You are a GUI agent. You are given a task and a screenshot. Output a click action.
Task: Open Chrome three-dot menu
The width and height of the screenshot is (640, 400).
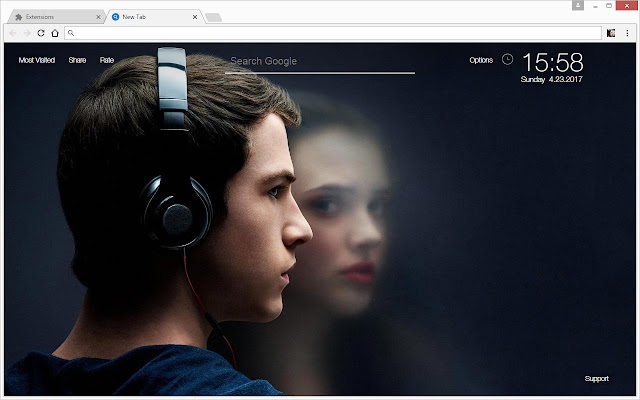coord(627,33)
